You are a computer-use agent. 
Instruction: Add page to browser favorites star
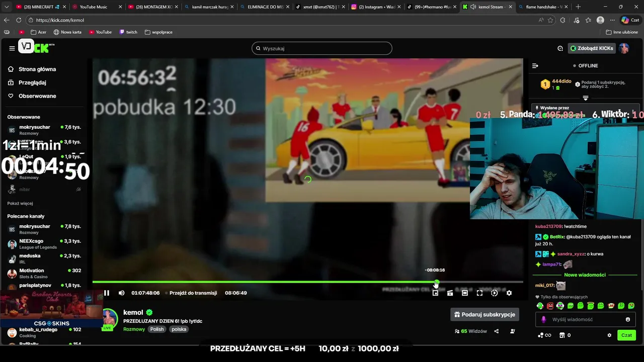pos(550,20)
